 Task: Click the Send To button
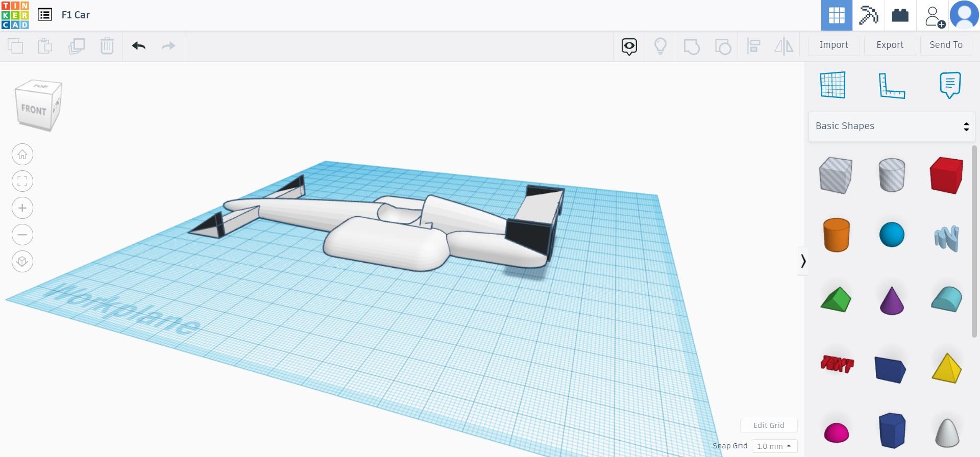click(x=946, y=45)
